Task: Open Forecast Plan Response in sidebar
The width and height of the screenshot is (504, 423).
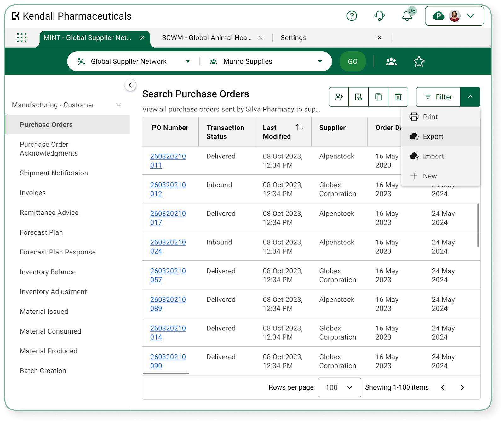Action: pos(58,252)
